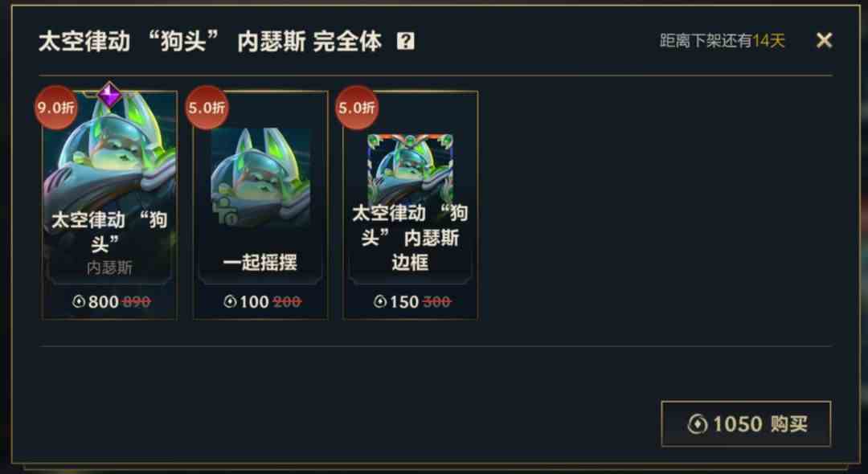The width and height of the screenshot is (868, 474).
Task: Click the 150 price on border card
Action: (404, 301)
